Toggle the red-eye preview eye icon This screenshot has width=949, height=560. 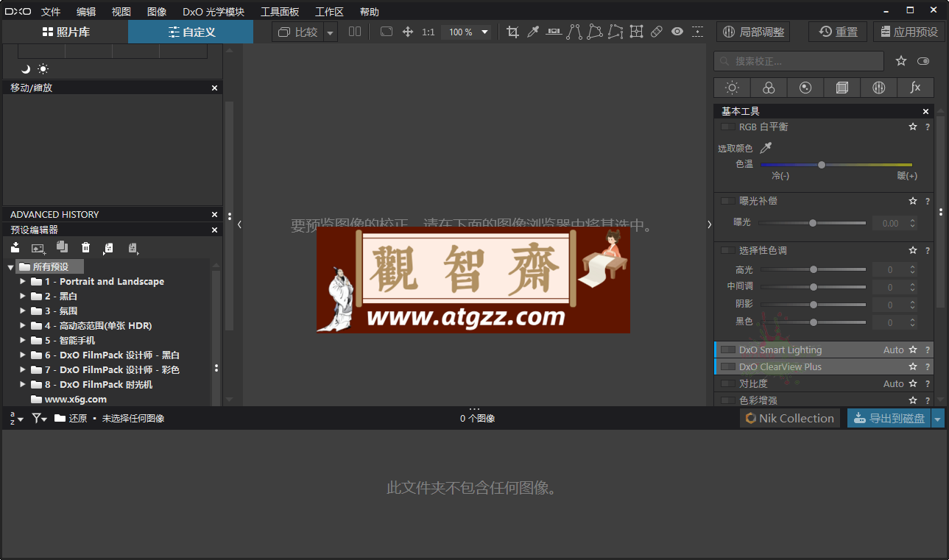click(677, 32)
